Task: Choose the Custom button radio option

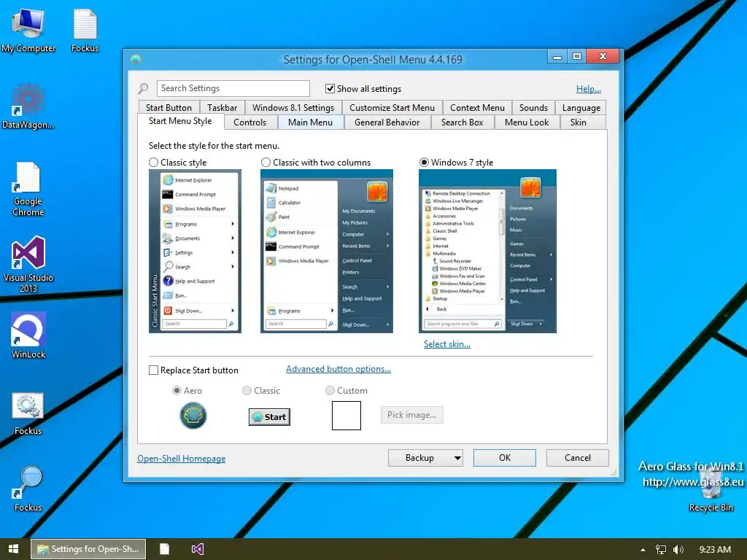Action: coord(330,391)
